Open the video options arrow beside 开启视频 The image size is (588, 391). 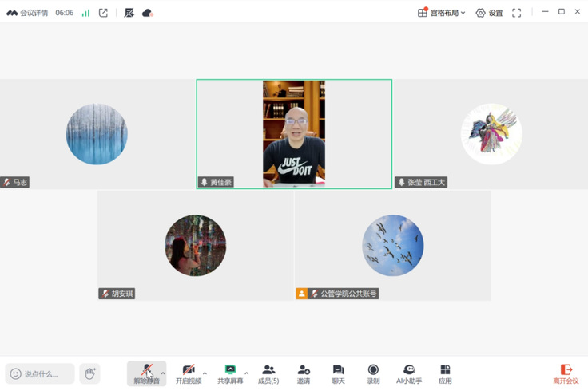(205, 373)
